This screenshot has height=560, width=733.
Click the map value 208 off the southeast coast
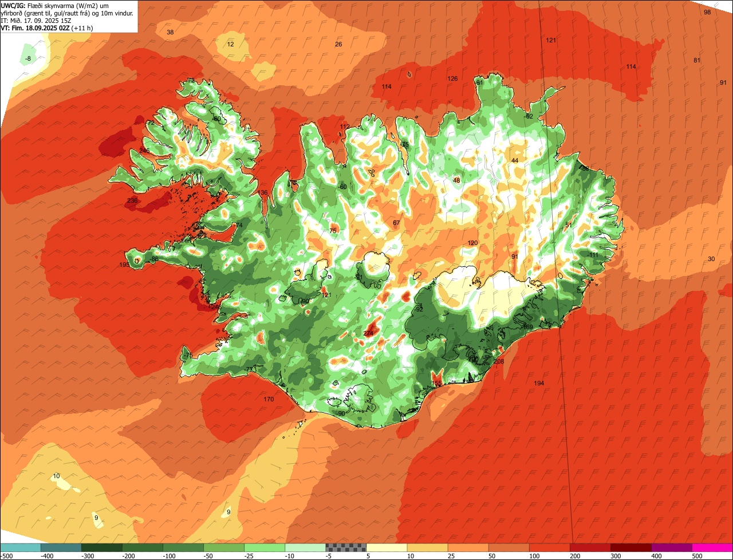(x=499, y=361)
